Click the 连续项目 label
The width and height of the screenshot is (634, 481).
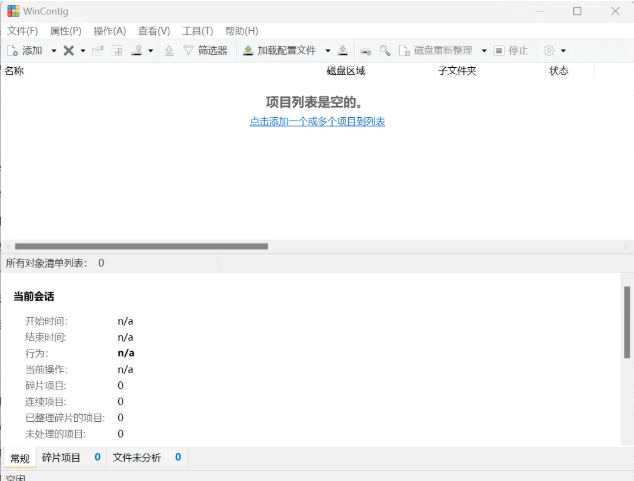46,402
